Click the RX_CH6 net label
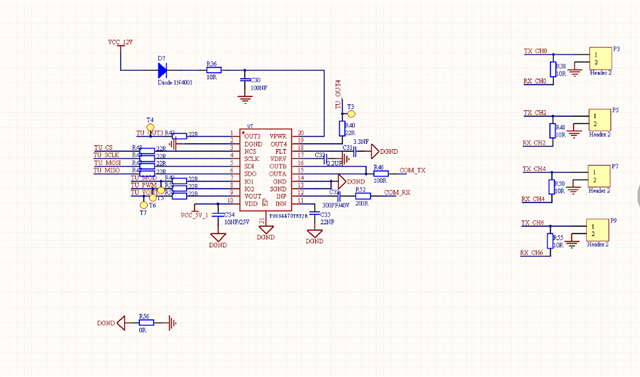This screenshot has height=377, width=640. (532, 253)
